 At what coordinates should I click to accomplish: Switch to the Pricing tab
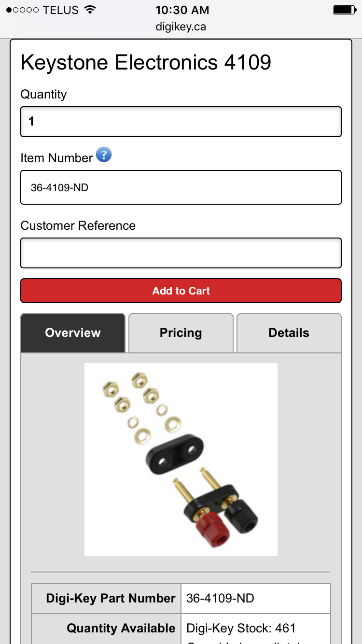point(181,333)
